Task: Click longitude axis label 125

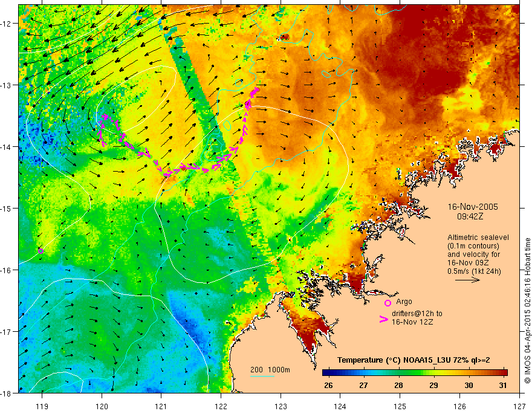Action: pos(400,406)
